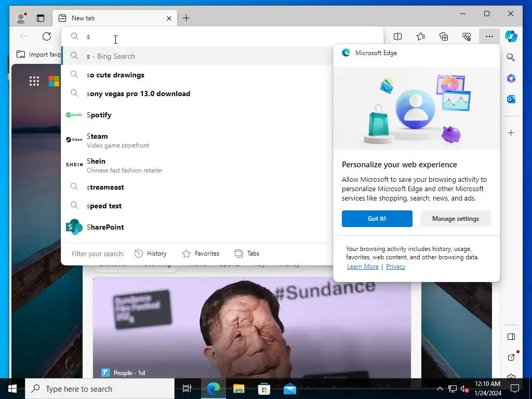The width and height of the screenshot is (532, 399).
Task: Open the profile avatar icon
Action: [21, 18]
